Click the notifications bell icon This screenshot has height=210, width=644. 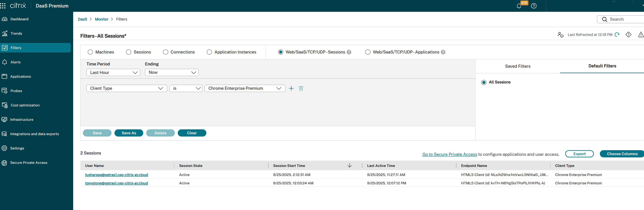519,6
